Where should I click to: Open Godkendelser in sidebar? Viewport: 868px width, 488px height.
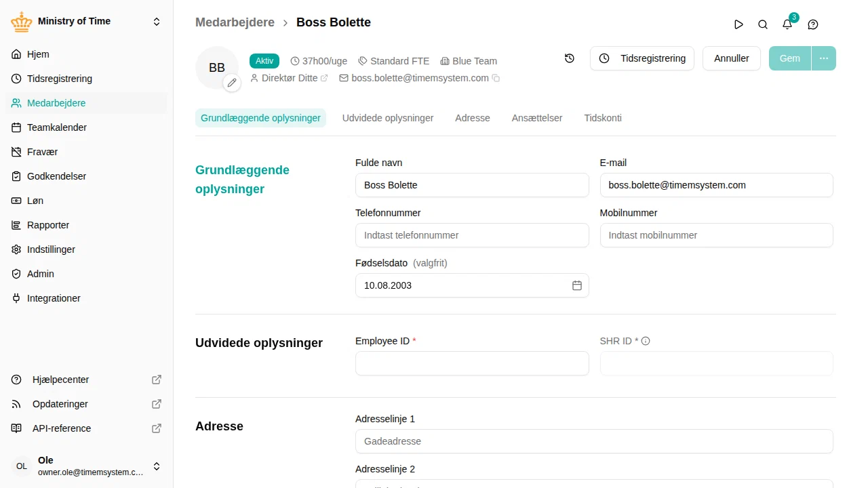coord(86,176)
